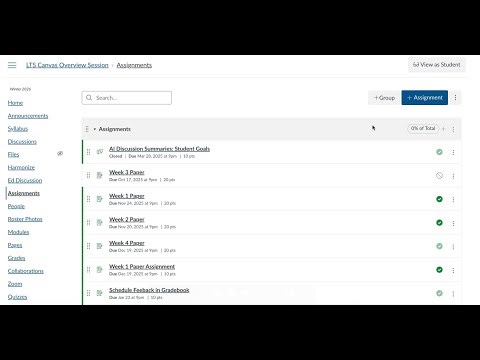The width and height of the screenshot is (480, 360).
Task: Click assignment icon beside Week 1 Paper
Action: [x=100, y=199]
